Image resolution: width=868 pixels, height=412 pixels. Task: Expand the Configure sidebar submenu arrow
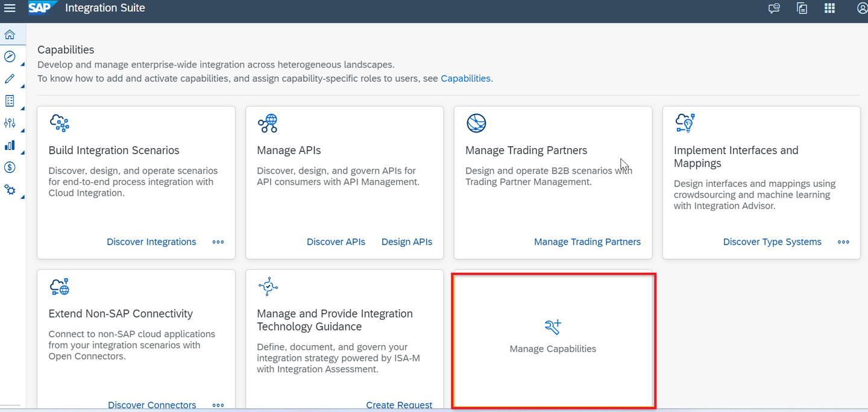[x=23, y=131]
